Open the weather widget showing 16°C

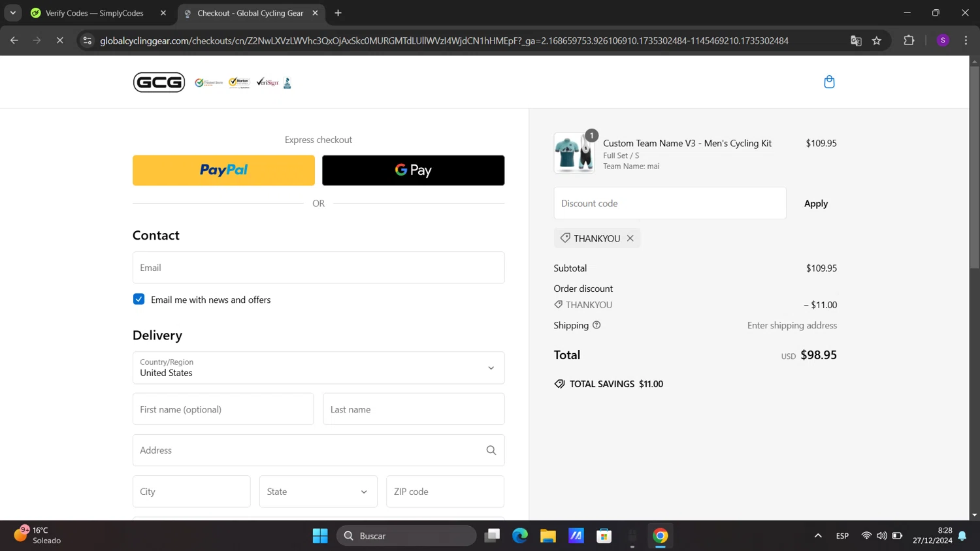click(x=38, y=535)
